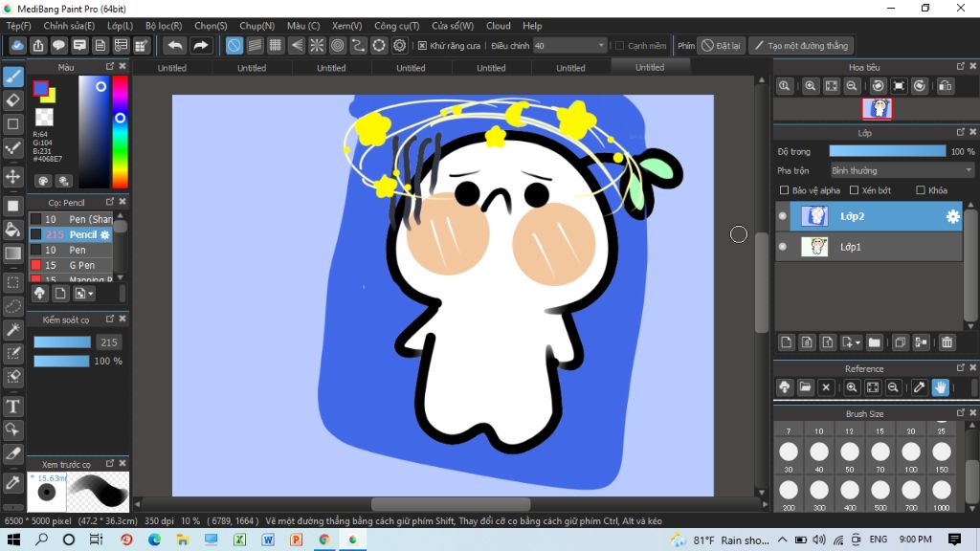
Task: Select the Move tool
Action: tap(13, 177)
